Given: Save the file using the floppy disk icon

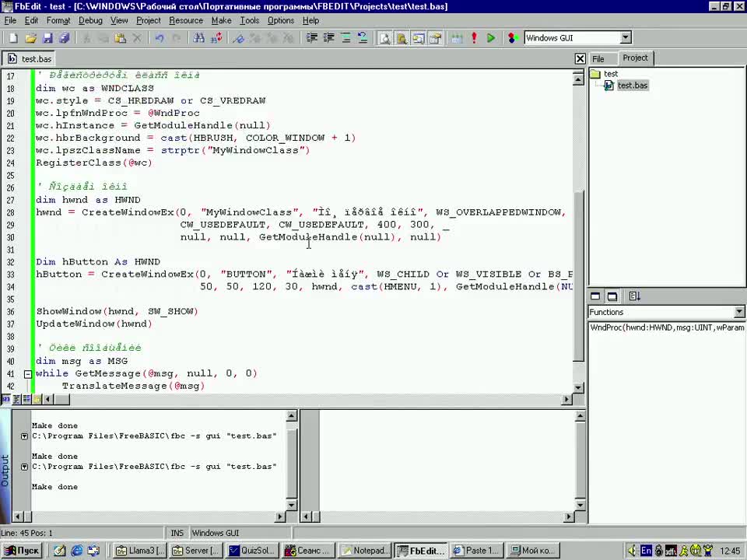Looking at the screenshot, I should click(x=47, y=37).
